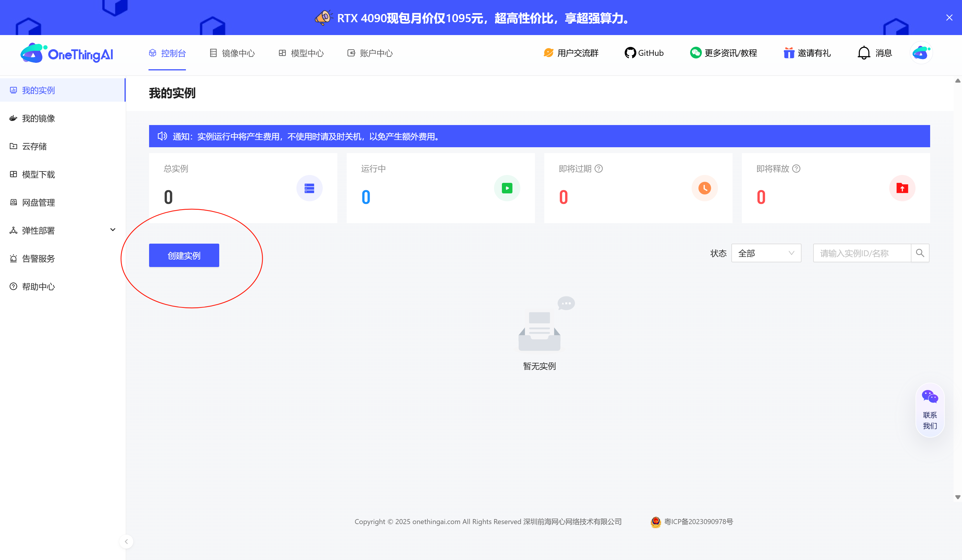Click the scrollbar down arrow

tap(957, 497)
